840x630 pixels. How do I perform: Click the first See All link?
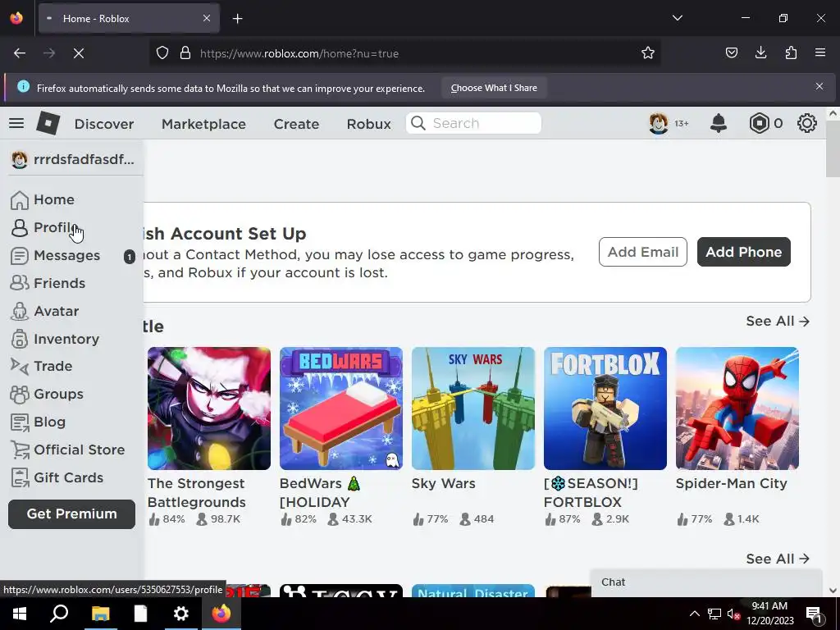(x=778, y=321)
